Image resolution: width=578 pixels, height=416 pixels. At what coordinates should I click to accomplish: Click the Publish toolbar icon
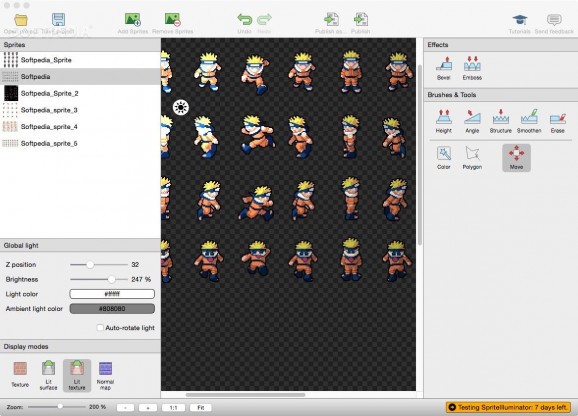361,20
